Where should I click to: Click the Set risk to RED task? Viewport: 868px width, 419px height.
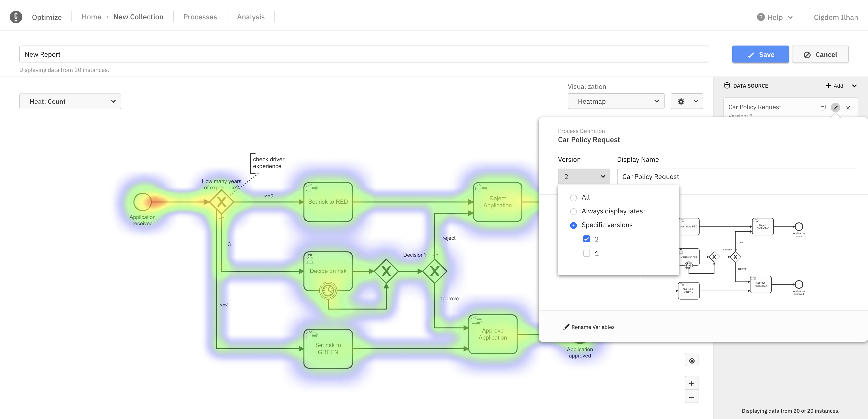coord(328,202)
